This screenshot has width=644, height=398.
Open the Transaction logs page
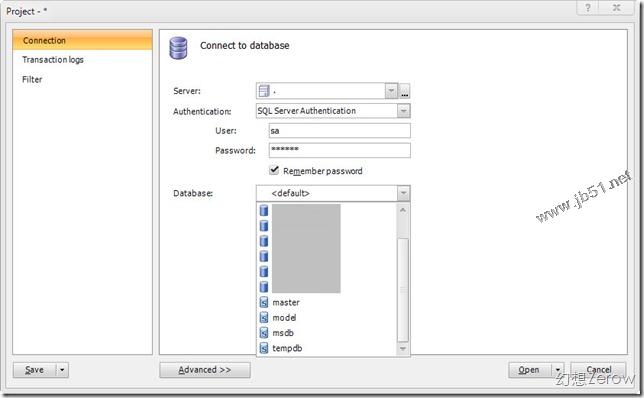tap(53, 60)
